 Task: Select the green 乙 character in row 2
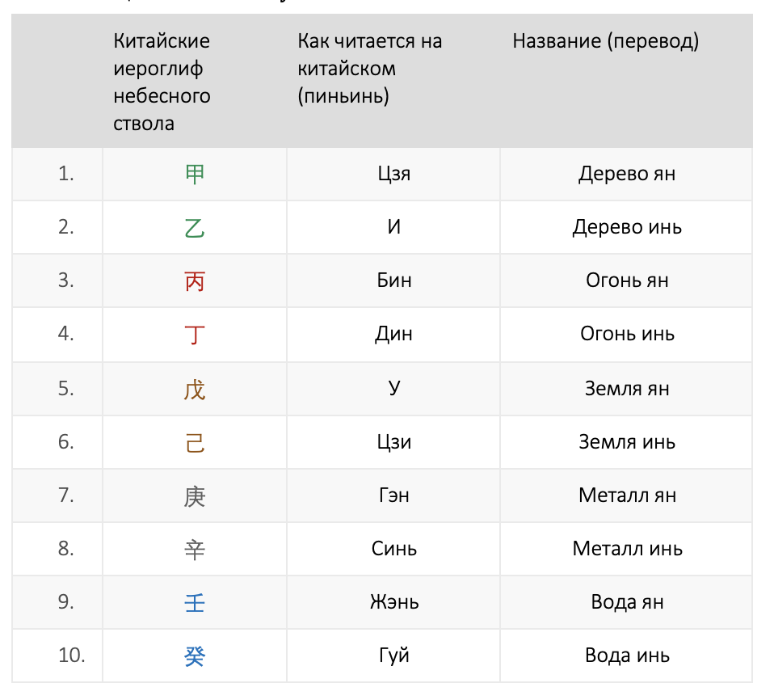click(x=195, y=228)
